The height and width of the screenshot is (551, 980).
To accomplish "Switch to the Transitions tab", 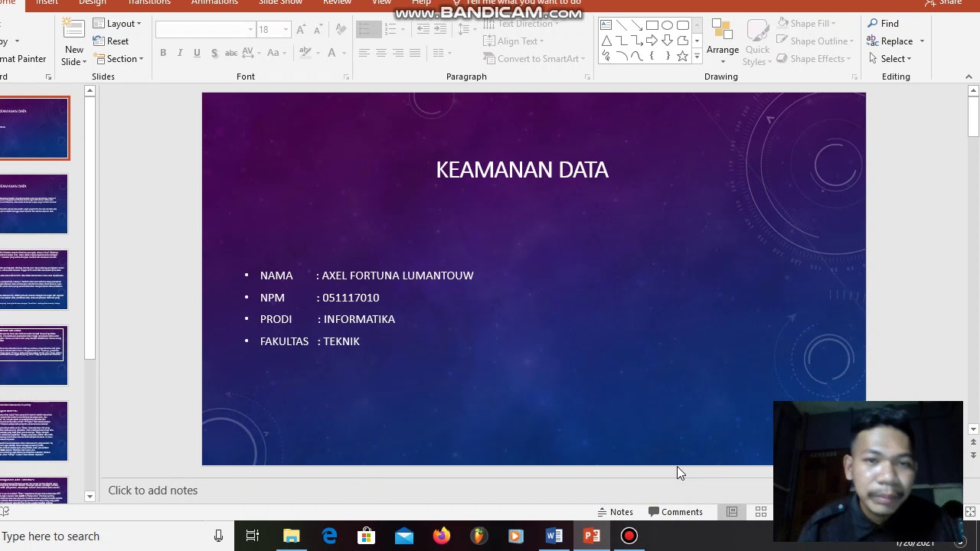I will click(149, 3).
